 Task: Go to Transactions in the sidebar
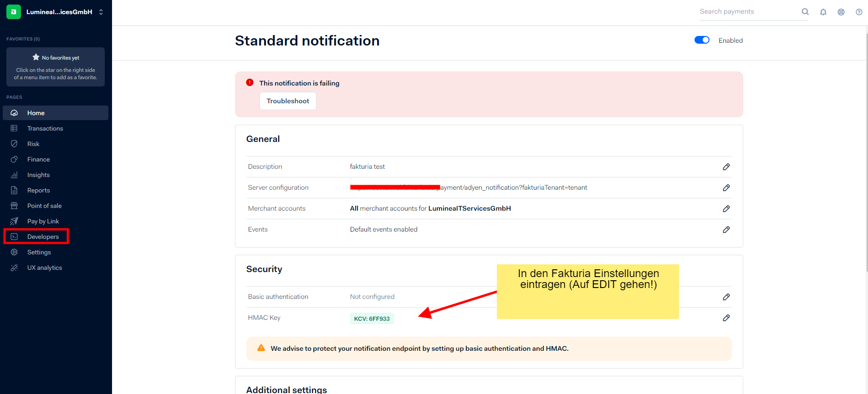click(45, 128)
